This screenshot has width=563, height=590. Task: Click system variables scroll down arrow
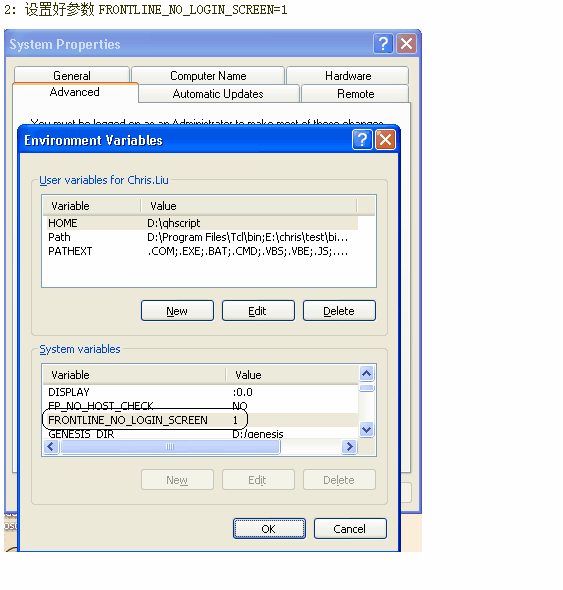(366, 429)
